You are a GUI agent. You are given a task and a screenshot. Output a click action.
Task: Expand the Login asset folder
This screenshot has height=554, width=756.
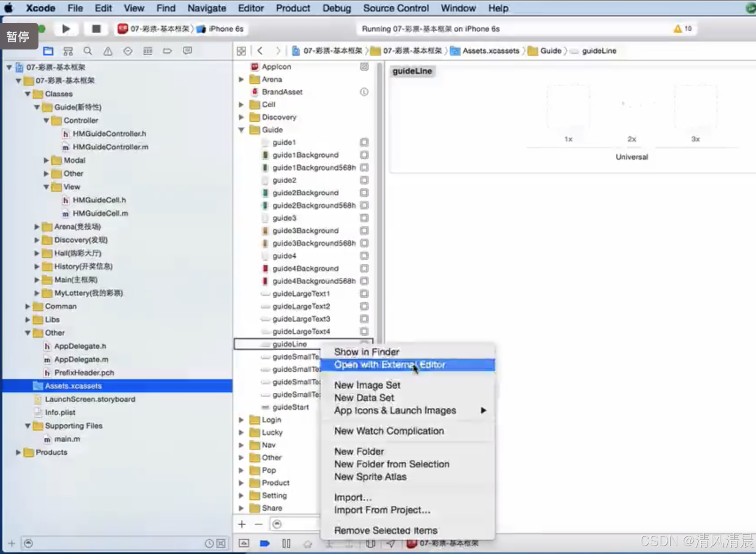click(241, 420)
